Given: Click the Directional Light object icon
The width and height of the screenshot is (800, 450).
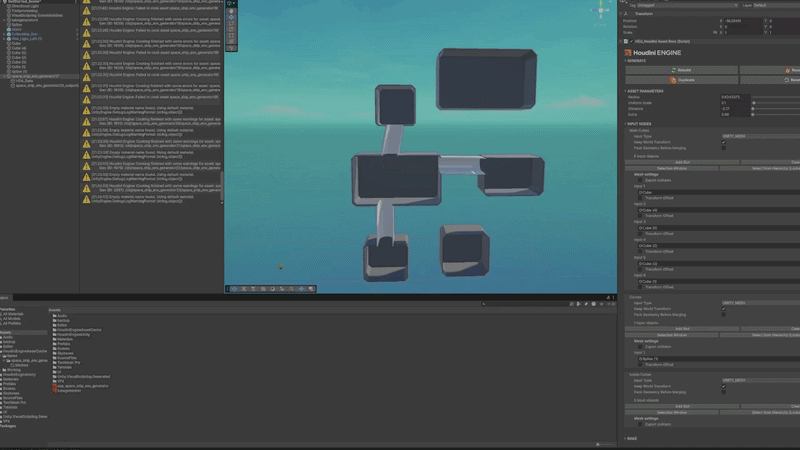Looking at the screenshot, I should coord(9,6).
